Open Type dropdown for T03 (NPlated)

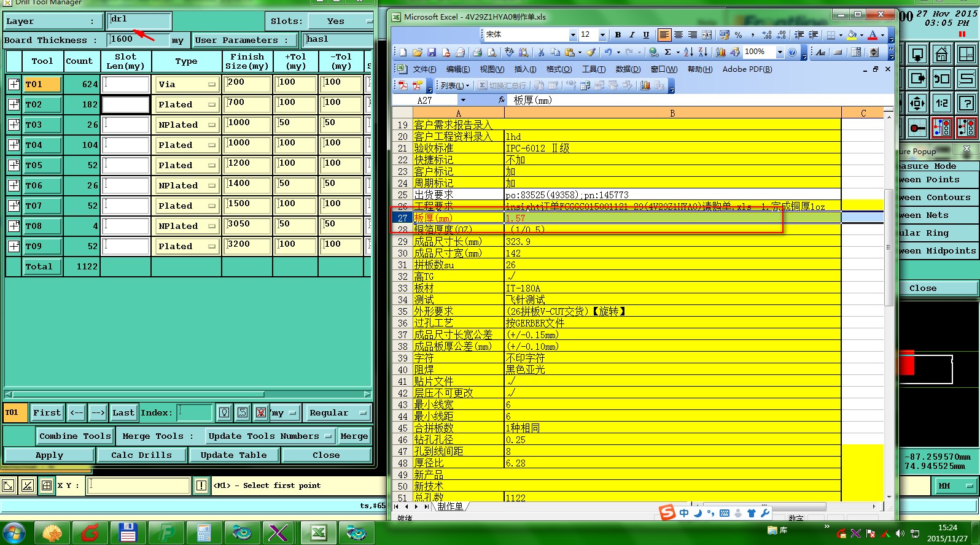[187, 125]
